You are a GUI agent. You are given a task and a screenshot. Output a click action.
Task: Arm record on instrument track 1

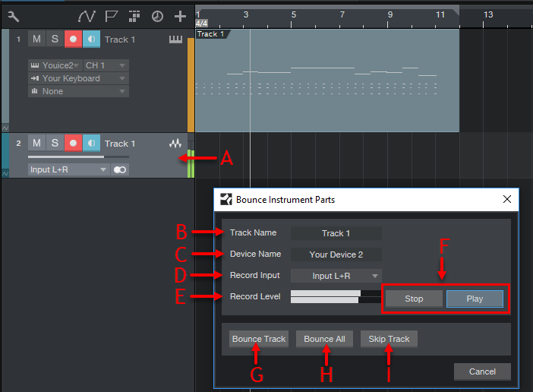pyautogui.click(x=73, y=39)
